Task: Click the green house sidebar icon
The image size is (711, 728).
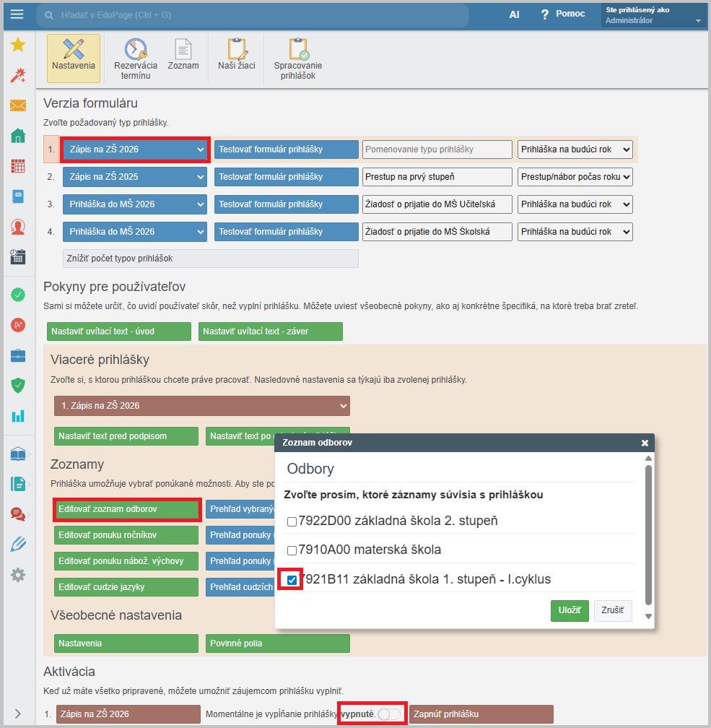Action: (x=18, y=136)
